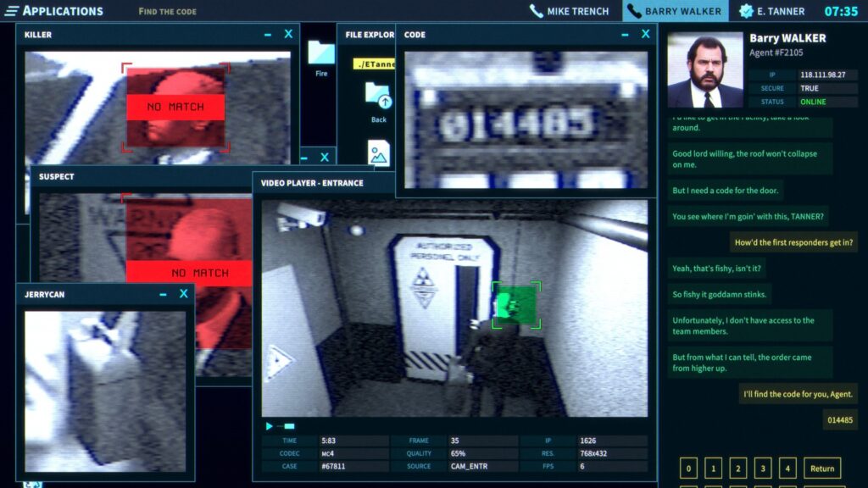Select the Barry Walker call tab
The width and height of the screenshot is (868, 488).
675,11
